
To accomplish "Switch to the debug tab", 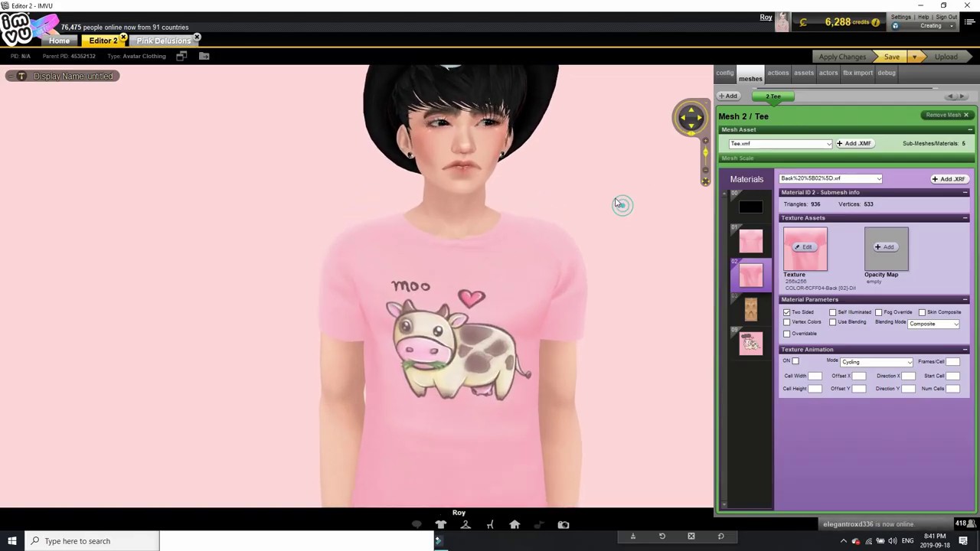I will click(x=887, y=73).
